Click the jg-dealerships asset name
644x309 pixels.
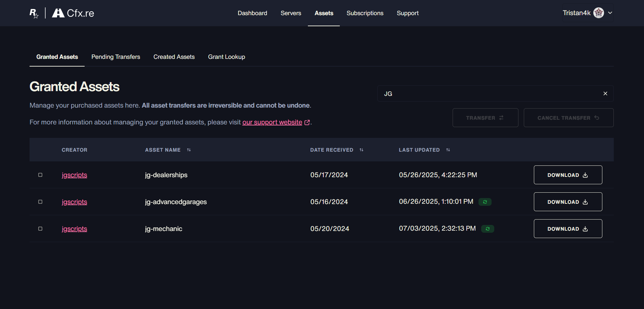pyautogui.click(x=166, y=175)
